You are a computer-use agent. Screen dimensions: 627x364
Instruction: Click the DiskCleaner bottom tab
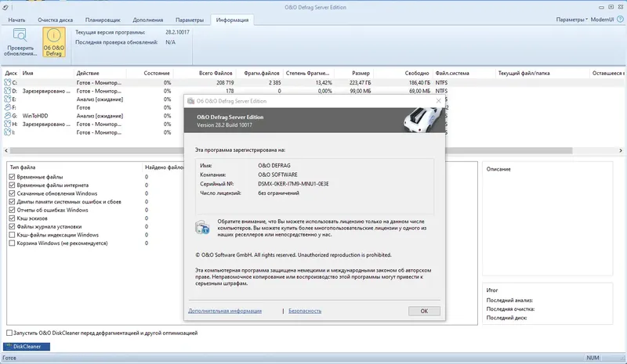coord(27,347)
